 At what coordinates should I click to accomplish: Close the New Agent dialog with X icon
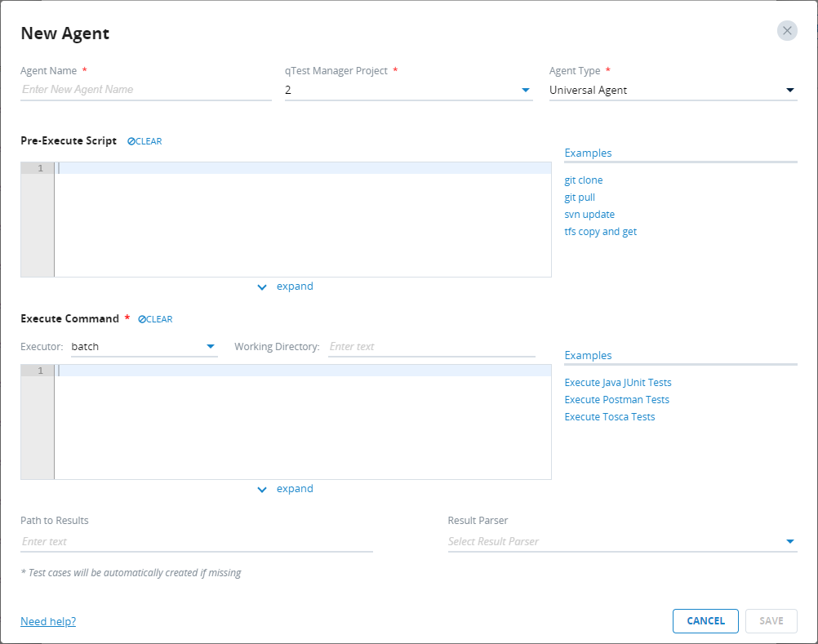[787, 31]
